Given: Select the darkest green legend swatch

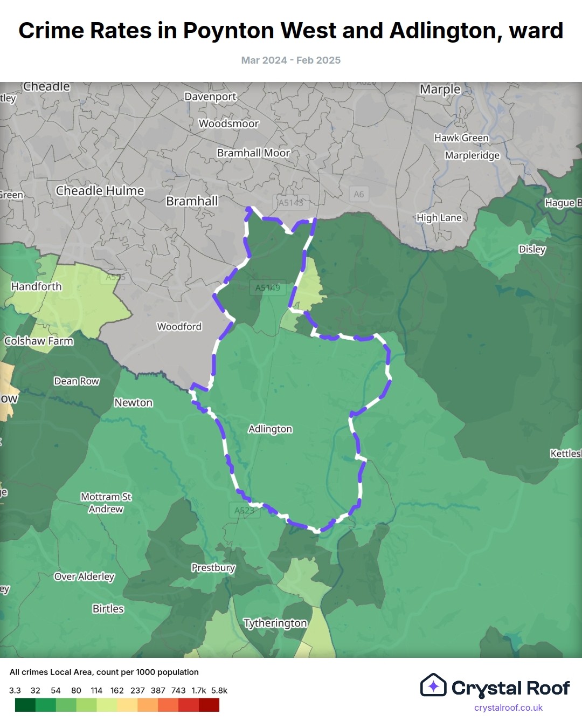Looking at the screenshot, I should tap(25, 705).
